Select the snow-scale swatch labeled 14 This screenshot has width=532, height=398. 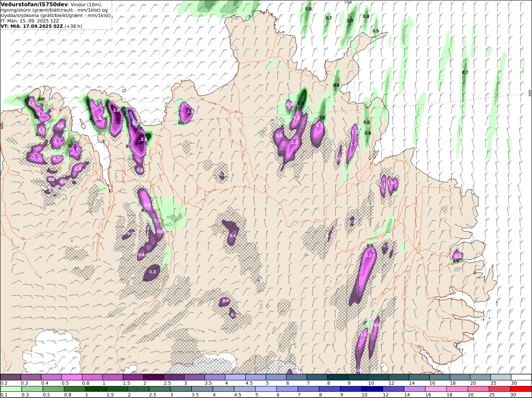[x=419, y=377]
